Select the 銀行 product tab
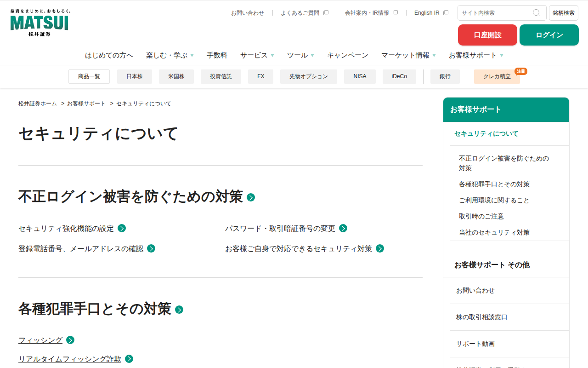This screenshot has width=588, height=368. (445, 76)
